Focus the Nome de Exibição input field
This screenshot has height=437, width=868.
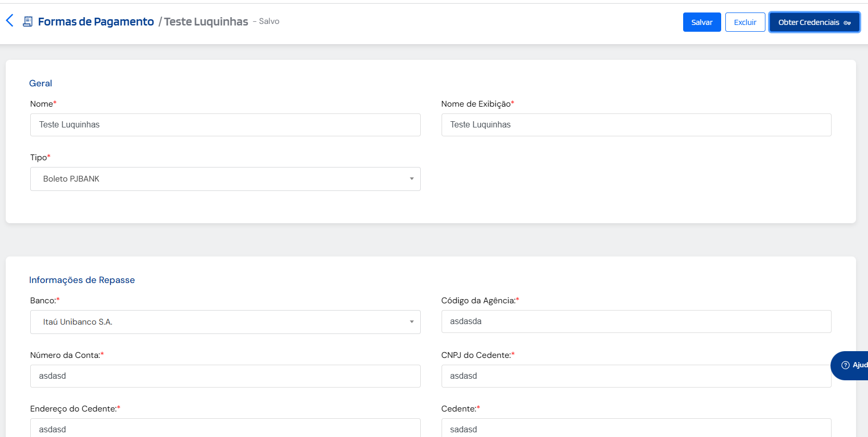tap(636, 125)
